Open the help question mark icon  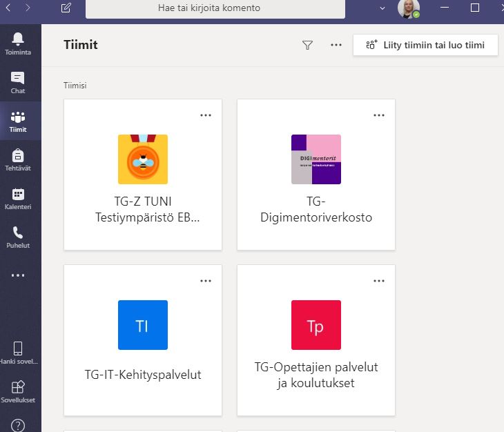click(x=18, y=424)
